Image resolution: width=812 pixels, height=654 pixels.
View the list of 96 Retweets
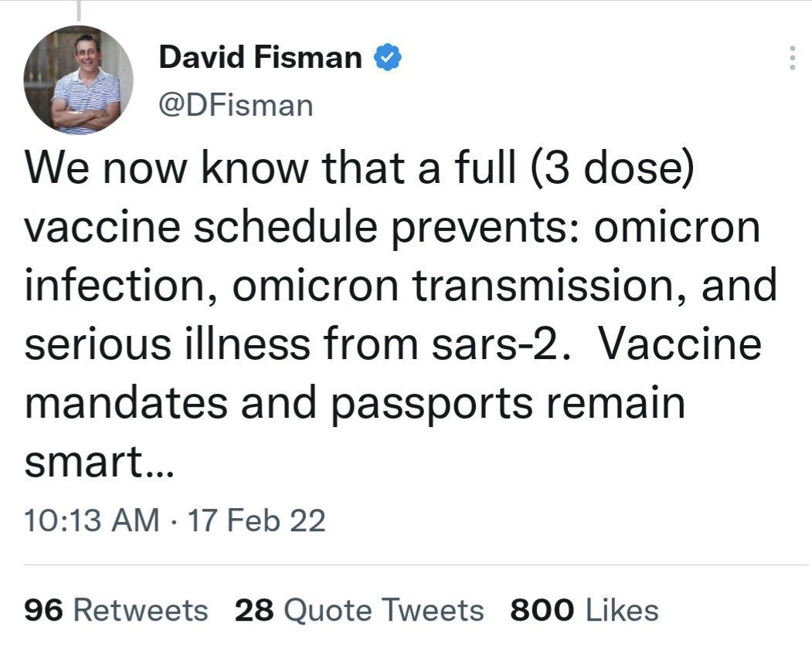116,609
